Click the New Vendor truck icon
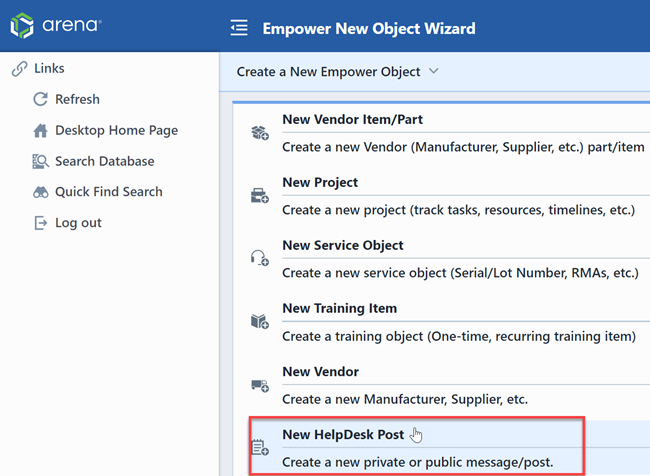This screenshot has width=650, height=476. coord(260,386)
